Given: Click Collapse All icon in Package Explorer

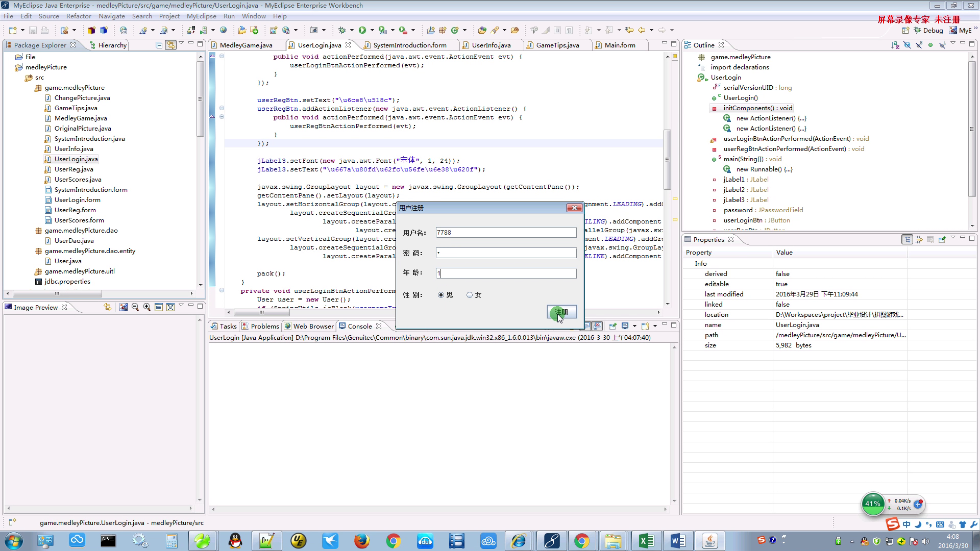Looking at the screenshot, I should tap(159, 45).
